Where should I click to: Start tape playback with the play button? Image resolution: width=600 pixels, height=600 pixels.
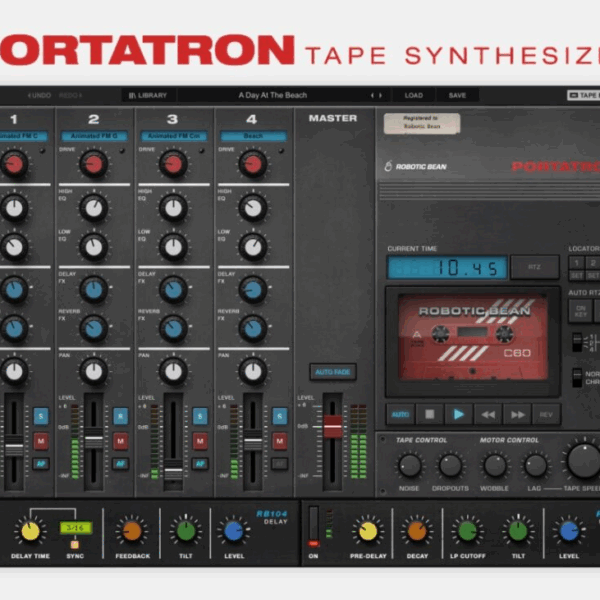tap(458, 414)
